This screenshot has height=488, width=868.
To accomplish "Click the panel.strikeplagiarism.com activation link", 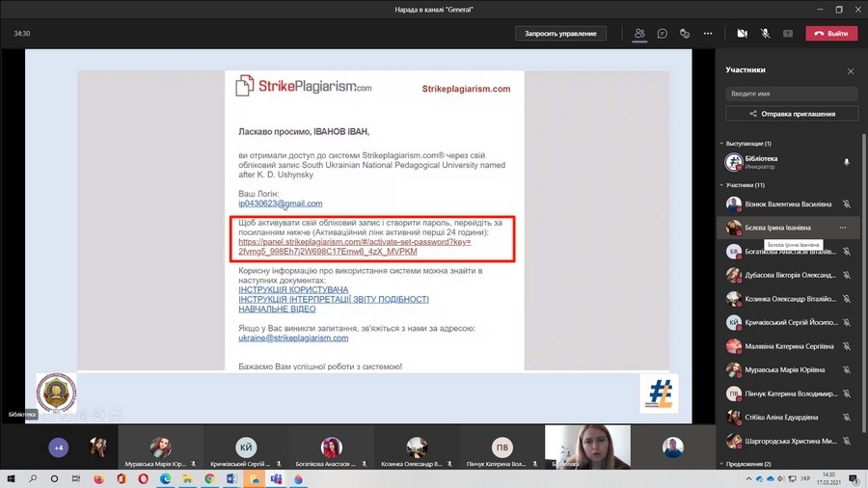I will (x=354, y=247).
